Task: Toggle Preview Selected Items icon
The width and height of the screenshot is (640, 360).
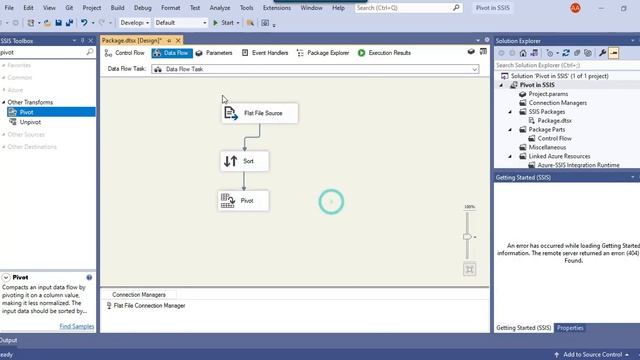Action: (613, 53)
